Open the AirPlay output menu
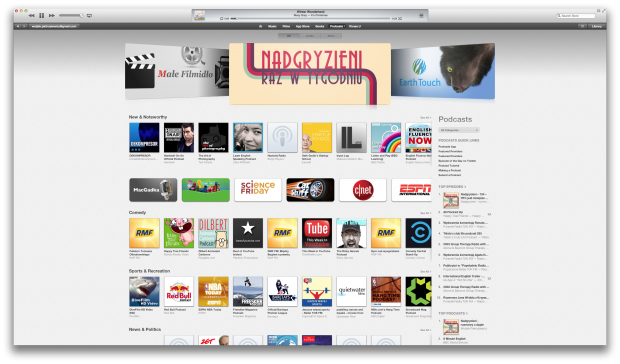Viewport: 620px width, 364px height. tap(89, 15)
